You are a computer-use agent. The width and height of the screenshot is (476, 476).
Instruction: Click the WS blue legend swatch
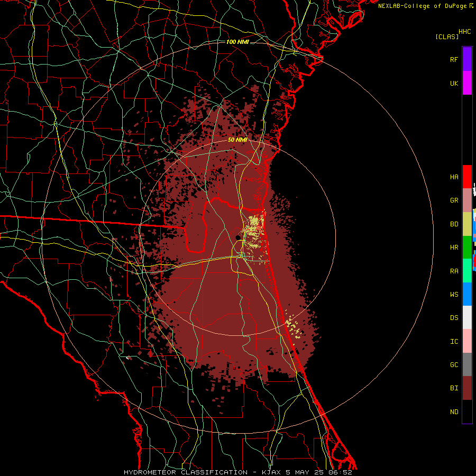467,294
